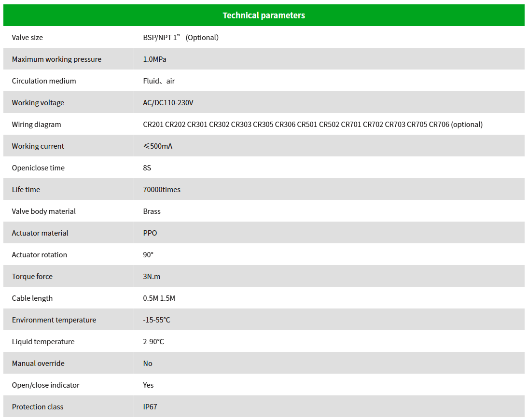Click the Environment temperature label

pyautogui.click(x=54, y=320)
